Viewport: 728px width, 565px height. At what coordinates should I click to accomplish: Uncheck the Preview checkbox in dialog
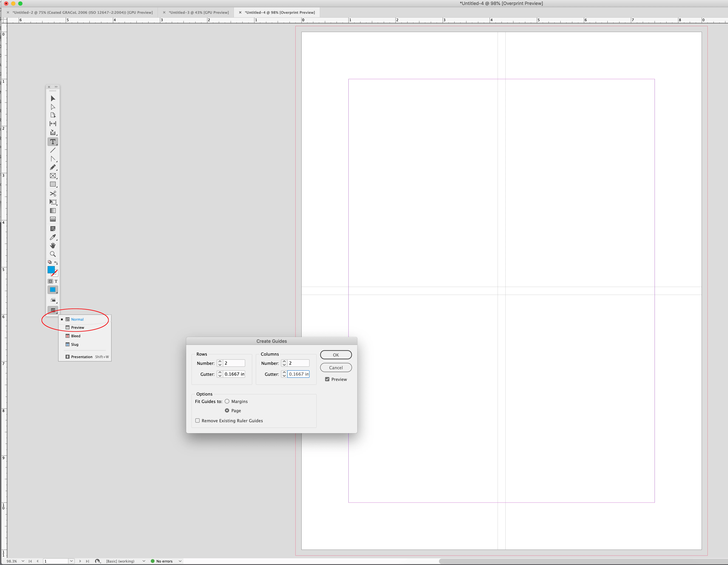pyautogui.click(x=327, y=379)
